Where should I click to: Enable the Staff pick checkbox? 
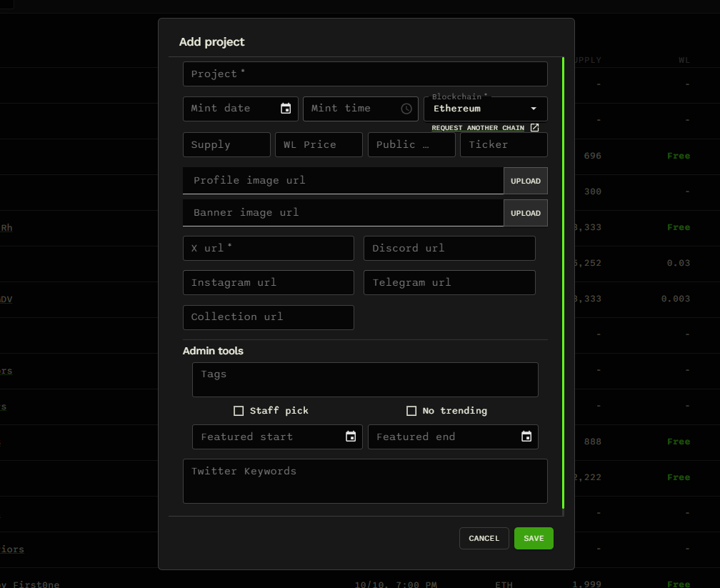[239, 411]
